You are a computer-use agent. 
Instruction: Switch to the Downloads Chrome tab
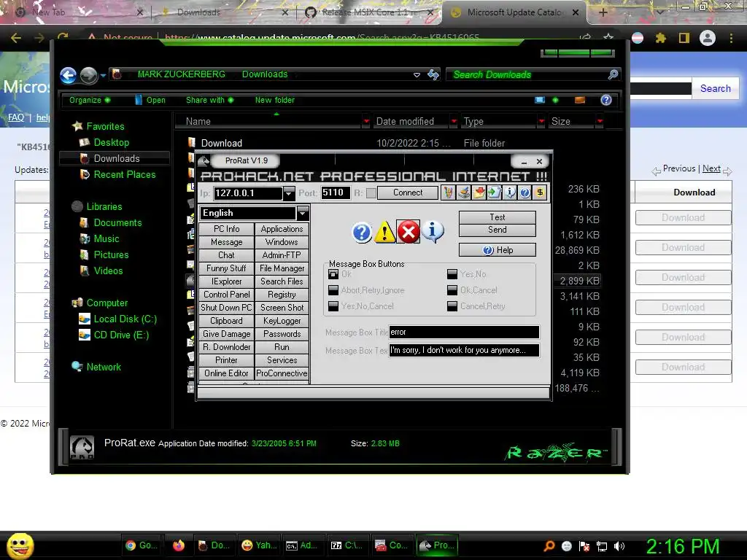[224, 12]
